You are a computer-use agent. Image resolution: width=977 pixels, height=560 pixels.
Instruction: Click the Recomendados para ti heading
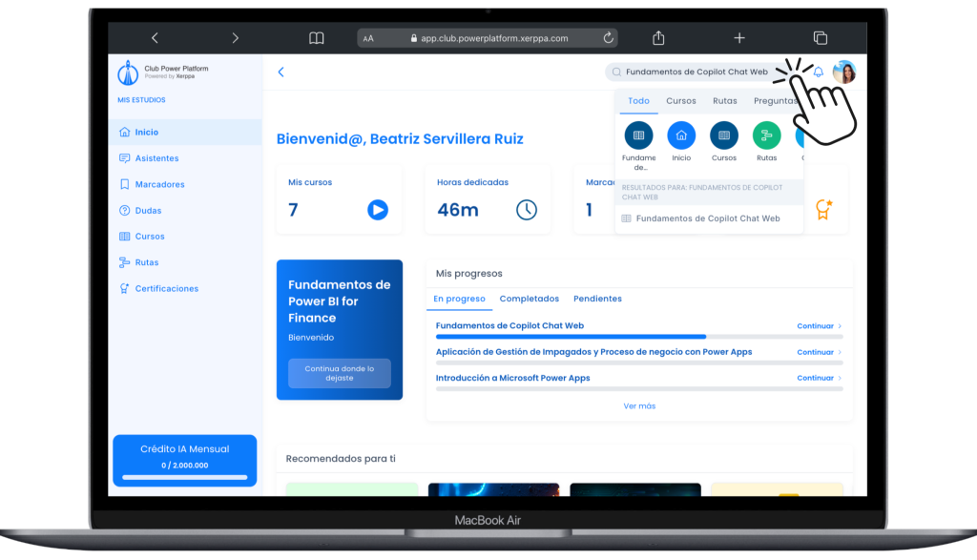341,459
